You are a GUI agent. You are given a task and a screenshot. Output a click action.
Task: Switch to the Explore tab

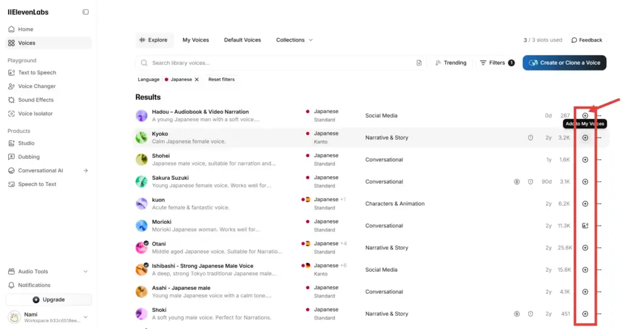click(x=153, y=40)
